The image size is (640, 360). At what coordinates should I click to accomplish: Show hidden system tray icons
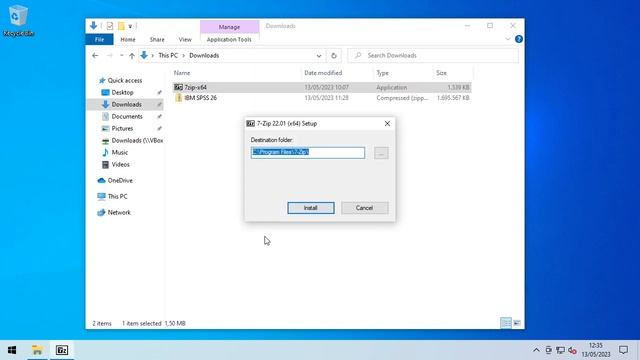(x=536, y=350)
